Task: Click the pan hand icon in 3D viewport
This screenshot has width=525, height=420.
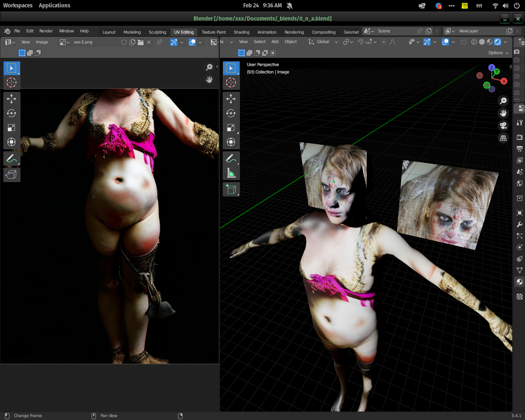Action: [x=503, y=113]
